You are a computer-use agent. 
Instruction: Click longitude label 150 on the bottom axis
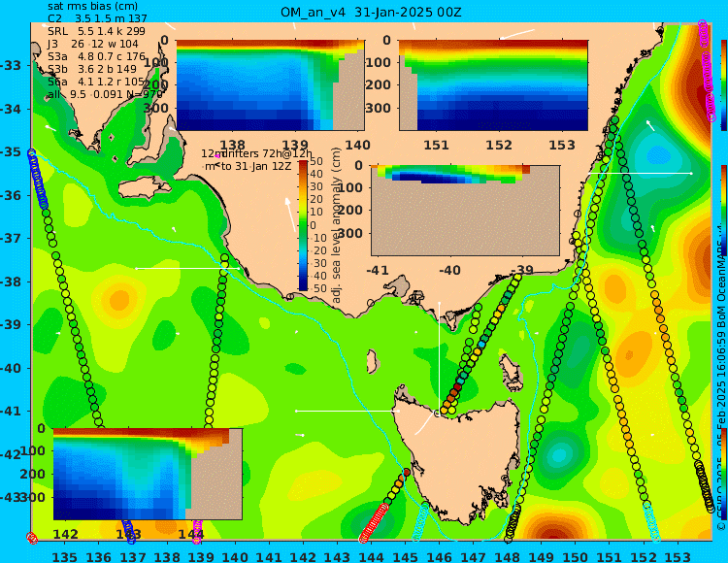coord(576,556)
